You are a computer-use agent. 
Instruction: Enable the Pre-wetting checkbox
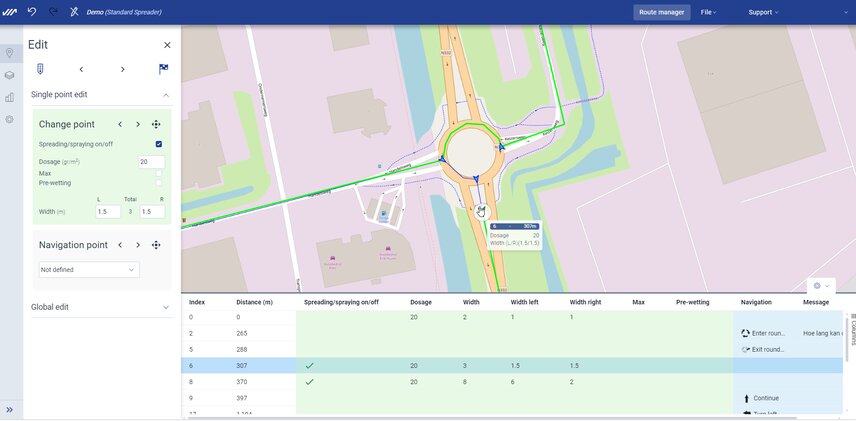tap(159, 183)
